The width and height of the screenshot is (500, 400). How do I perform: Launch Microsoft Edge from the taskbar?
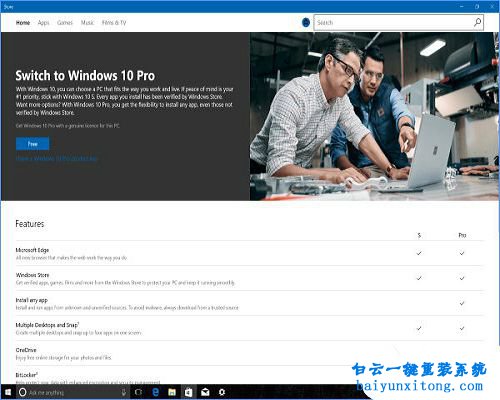[x=155, y=392]
